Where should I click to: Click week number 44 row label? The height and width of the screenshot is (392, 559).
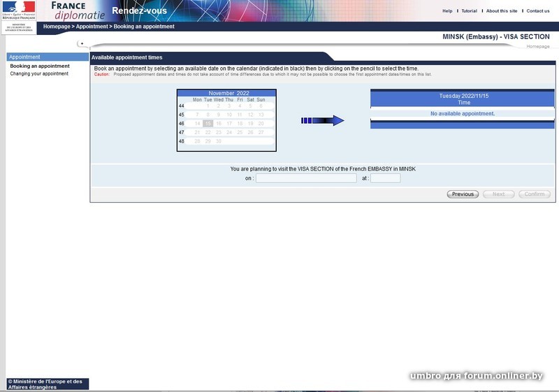point(182,106)
